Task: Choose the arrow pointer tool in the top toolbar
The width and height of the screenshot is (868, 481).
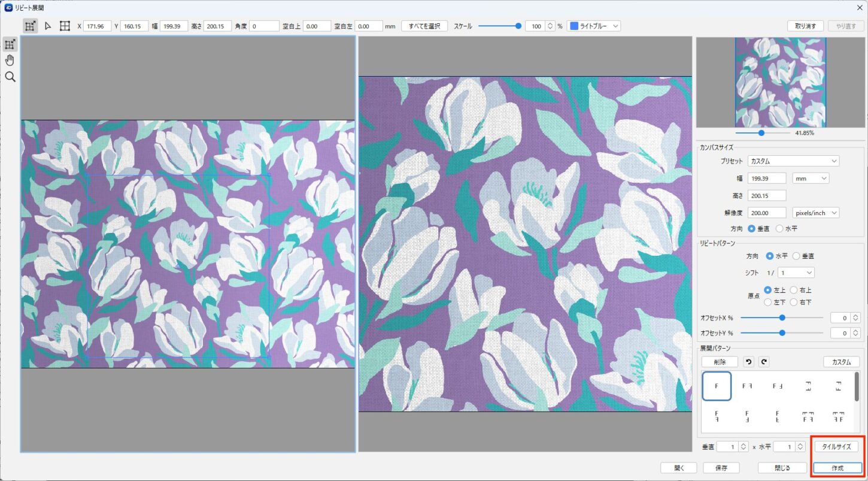Action: point(48,26)
